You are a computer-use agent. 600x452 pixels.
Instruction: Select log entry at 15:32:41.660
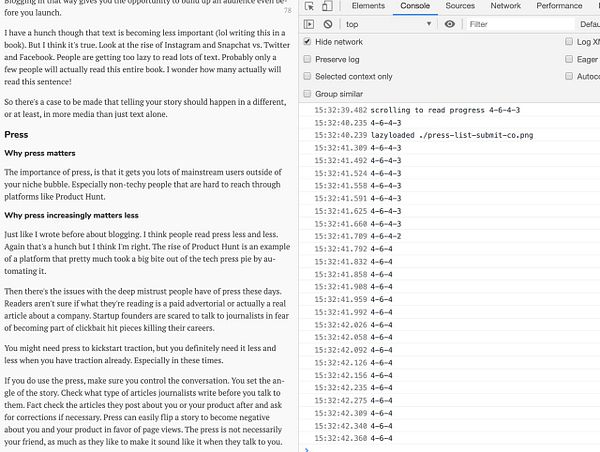(449, 224)
